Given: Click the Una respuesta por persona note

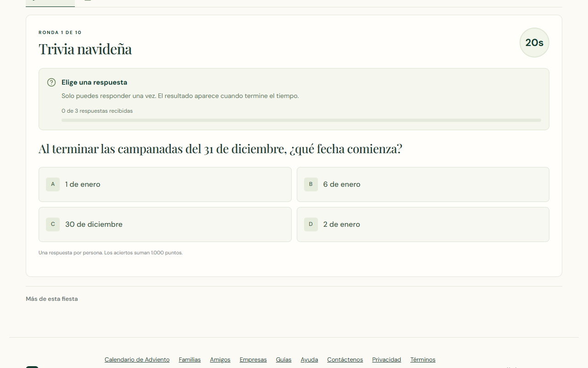Looking at the screenshot, I should tap(111, 253).
